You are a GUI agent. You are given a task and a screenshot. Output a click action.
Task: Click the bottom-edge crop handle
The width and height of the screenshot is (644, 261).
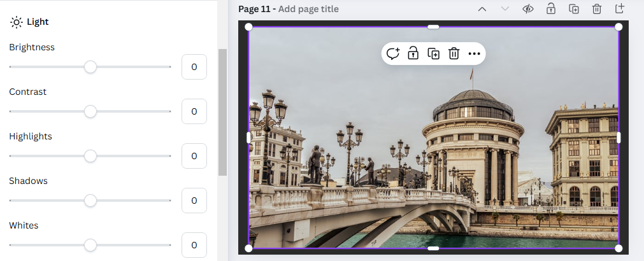tap(433, 248)
